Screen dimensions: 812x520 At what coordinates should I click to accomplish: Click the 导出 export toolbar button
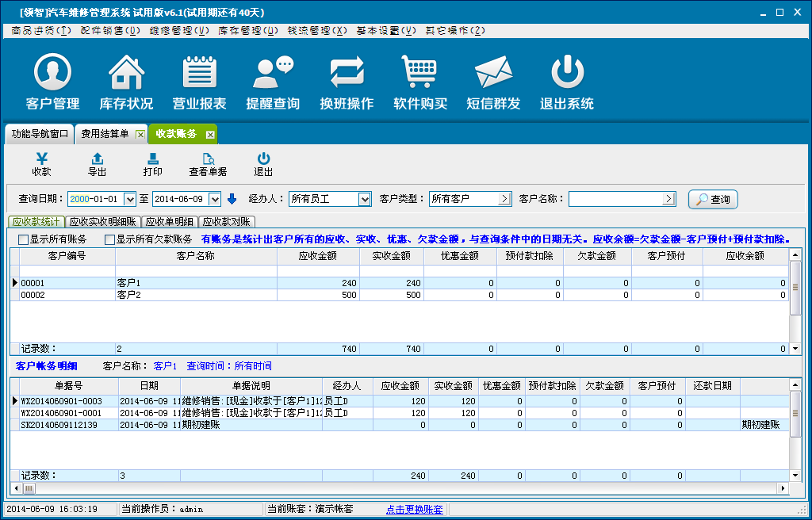pos(97,164)
